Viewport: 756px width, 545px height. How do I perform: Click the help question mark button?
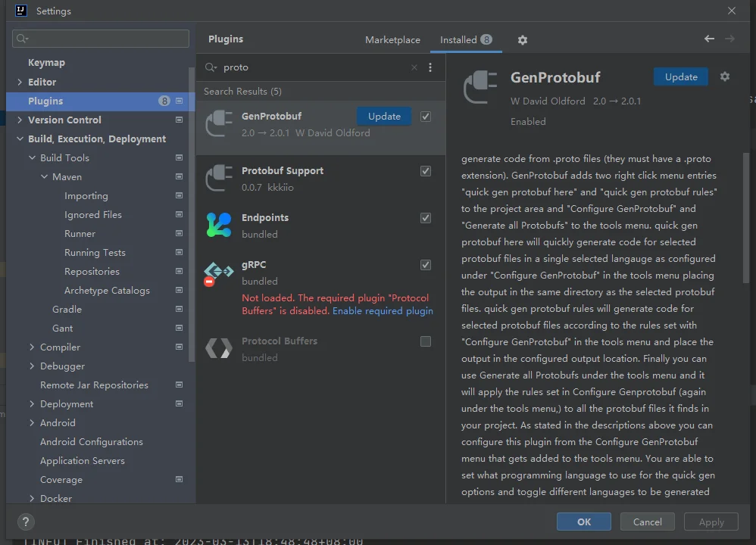coord(26,522)
